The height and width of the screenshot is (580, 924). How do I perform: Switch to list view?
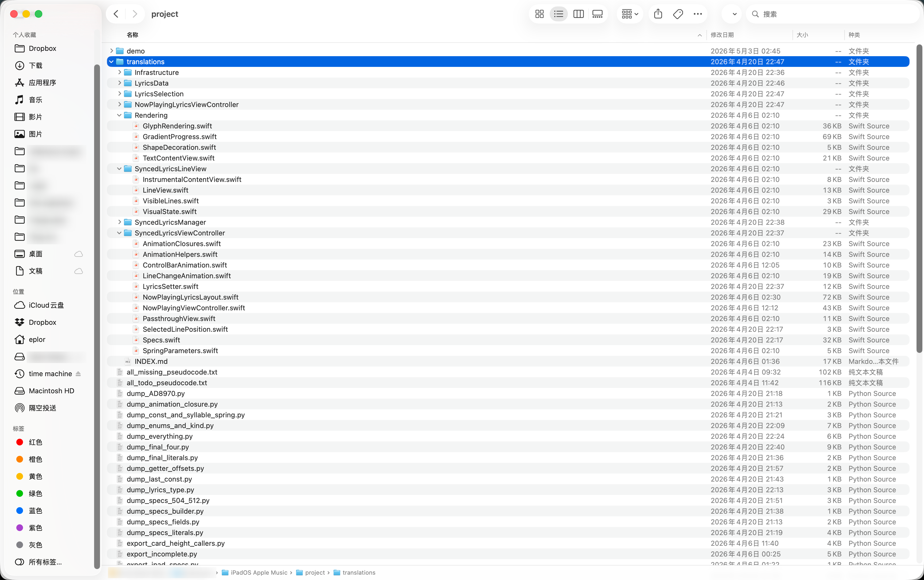[x=559, y=14]
